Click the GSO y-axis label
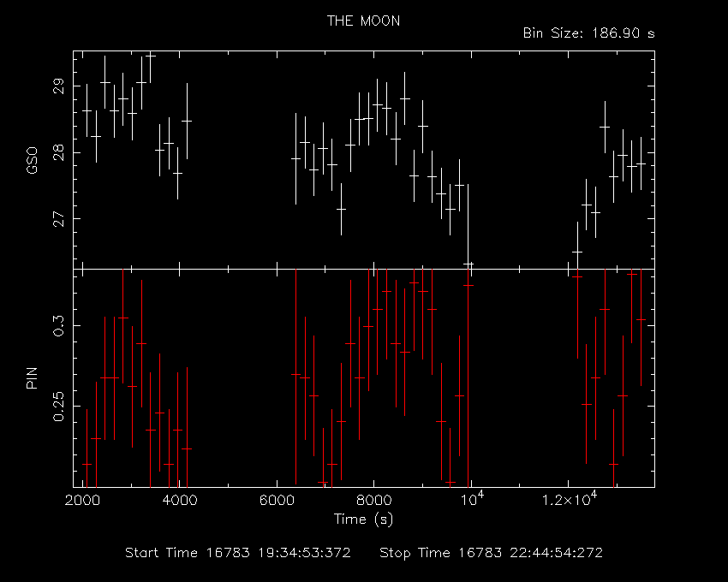Viewport: 728px width, 582px height. pyautogui.click(x=32, y=160)
